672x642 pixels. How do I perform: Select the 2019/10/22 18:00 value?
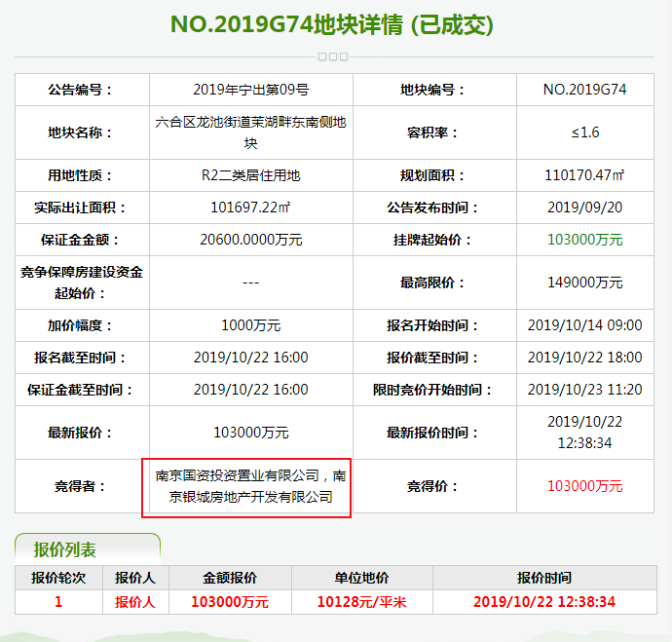click(585, 358)
